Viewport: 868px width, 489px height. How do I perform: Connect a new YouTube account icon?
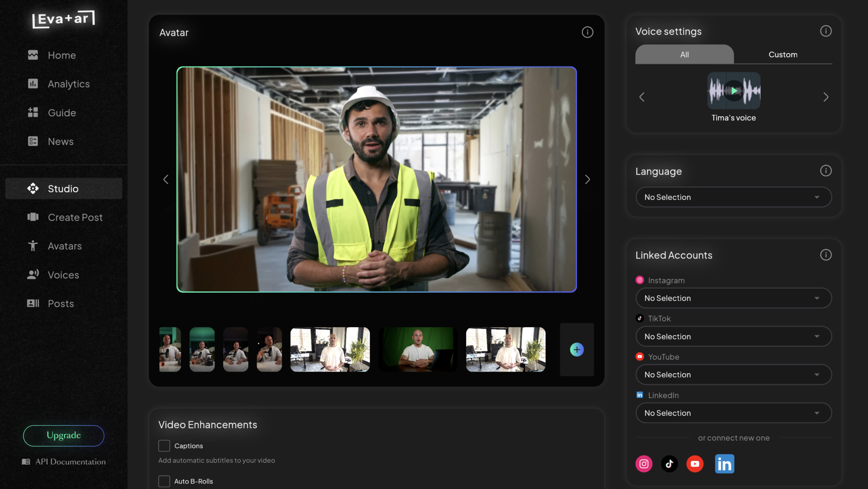pos(695,464)
